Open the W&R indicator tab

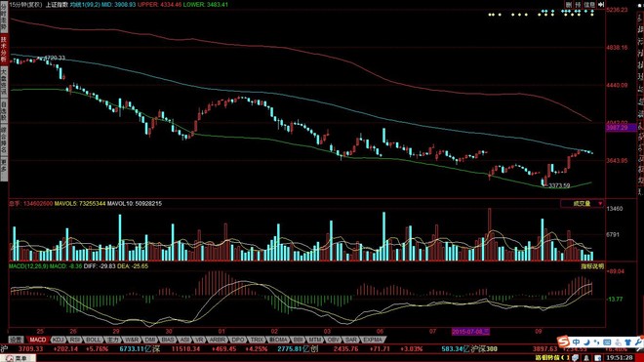pyautogui.click(x=132, y=340)
